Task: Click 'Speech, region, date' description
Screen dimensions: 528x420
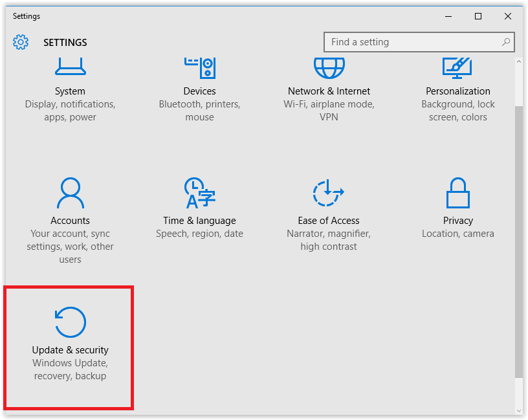Action: click(x=200, y=234)
